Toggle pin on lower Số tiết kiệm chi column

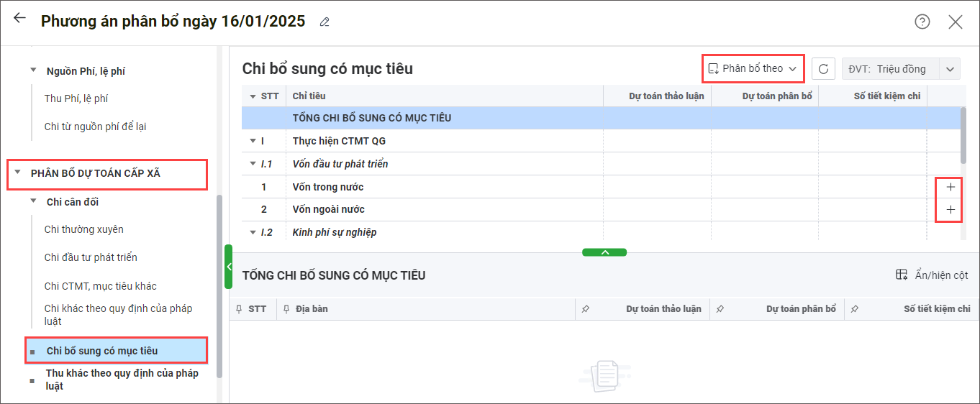point(854,309)
